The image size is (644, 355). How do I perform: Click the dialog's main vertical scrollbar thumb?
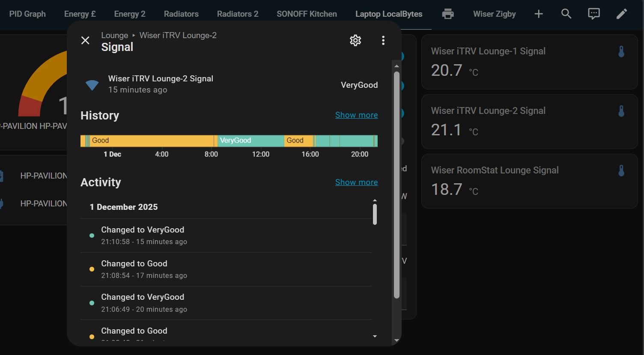click(397, 185)
